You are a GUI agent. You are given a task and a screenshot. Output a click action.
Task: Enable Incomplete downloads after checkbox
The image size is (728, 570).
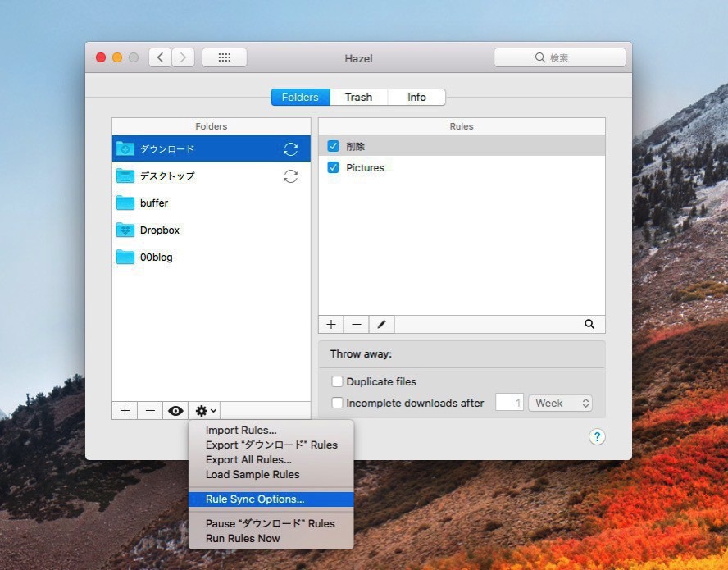click(x=337, y=403)
